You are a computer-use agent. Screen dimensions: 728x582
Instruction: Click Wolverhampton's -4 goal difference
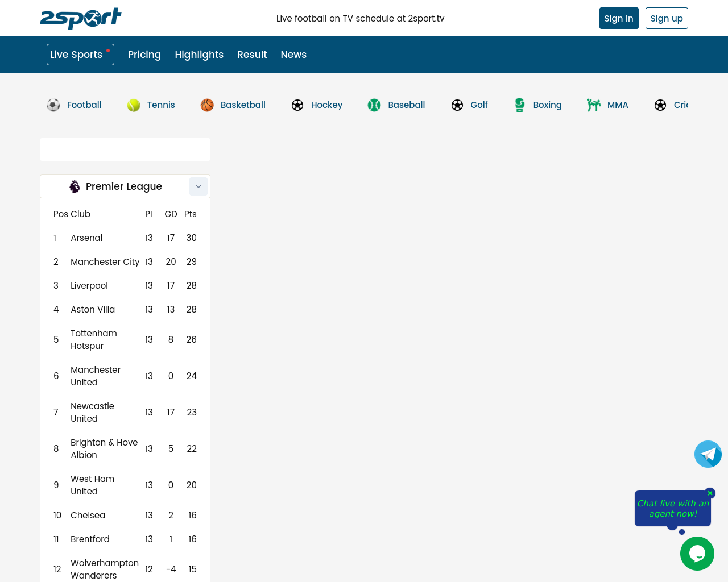click(x=171, y=569)
